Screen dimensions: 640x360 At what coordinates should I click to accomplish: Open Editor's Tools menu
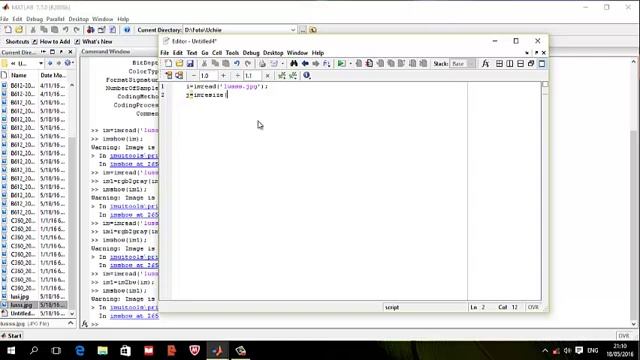232,53
